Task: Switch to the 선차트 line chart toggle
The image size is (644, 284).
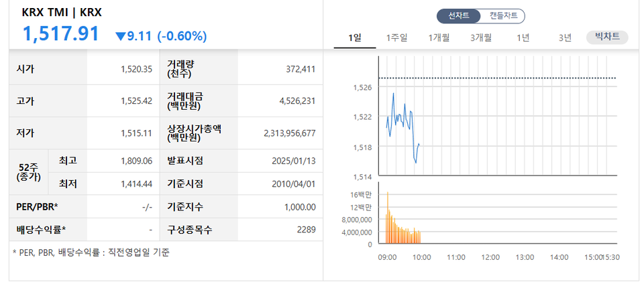Action: coord(458,16)
